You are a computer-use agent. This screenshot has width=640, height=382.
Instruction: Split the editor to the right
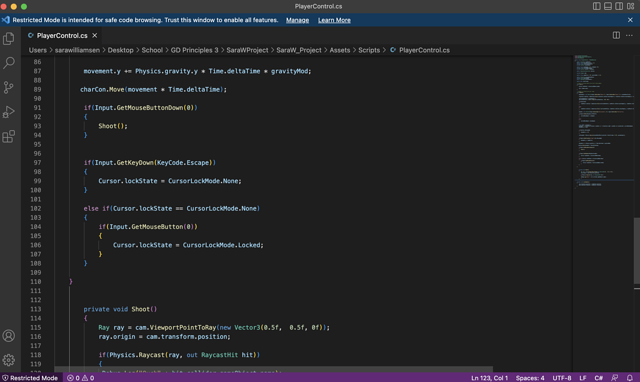tap(616, 36)
